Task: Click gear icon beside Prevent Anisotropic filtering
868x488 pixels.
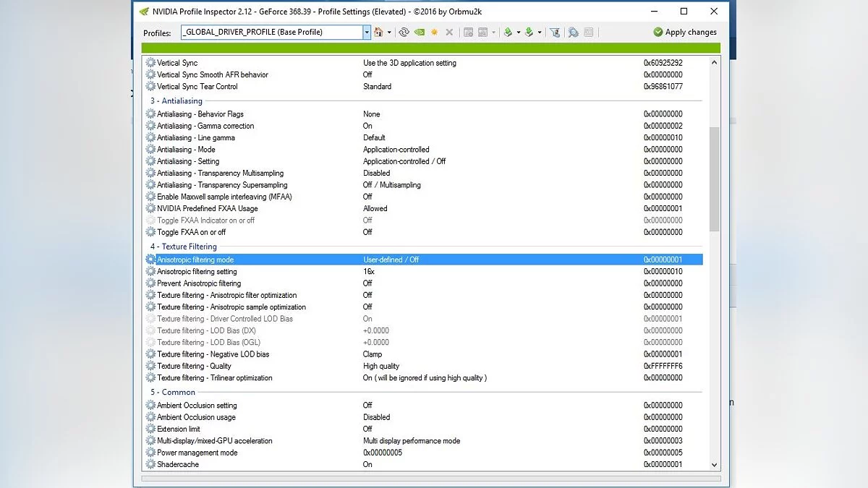Action: coord(150,283)
